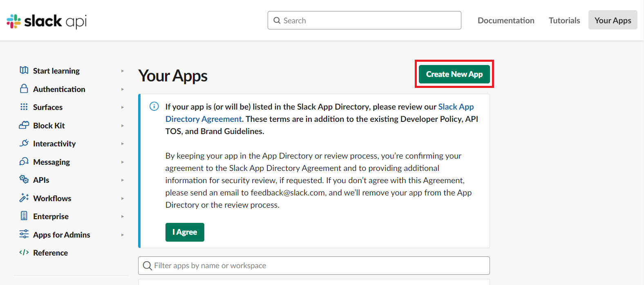Viewport: 644px width, 285px height.
Task: Click the feedback@slack.com email text
Action: (288, 193)
